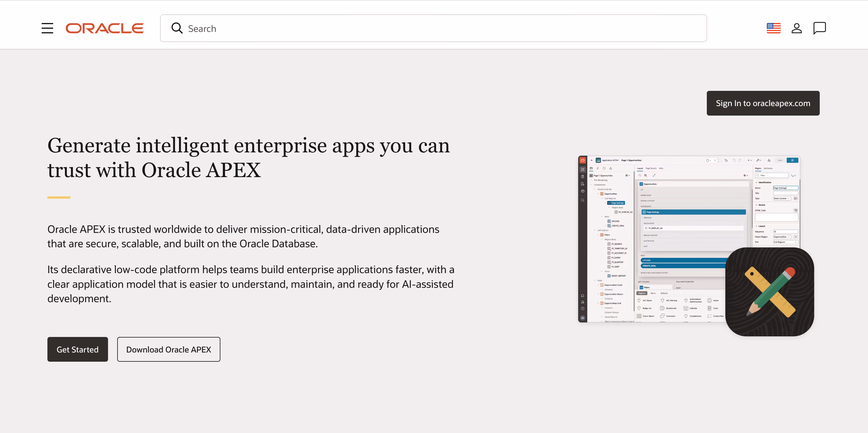Open the US flag country selector
Viewport: 868px width, 433px height.
click(x=774, y=28)
